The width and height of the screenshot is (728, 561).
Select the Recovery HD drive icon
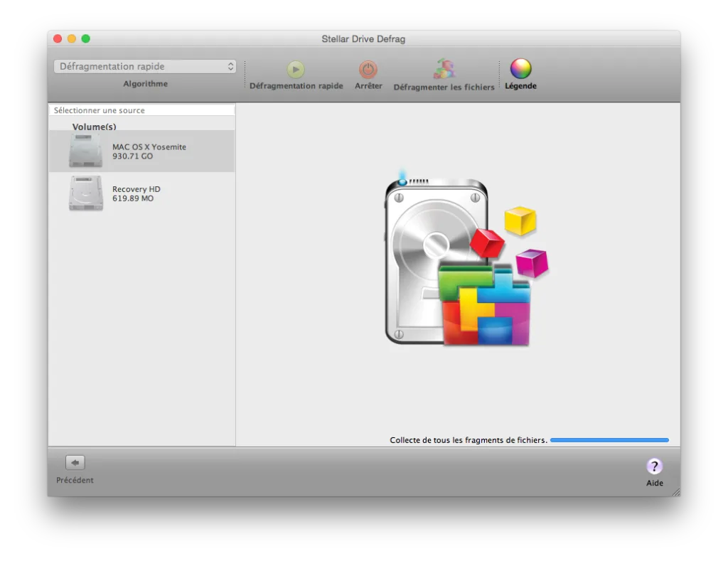pos(85,193)
